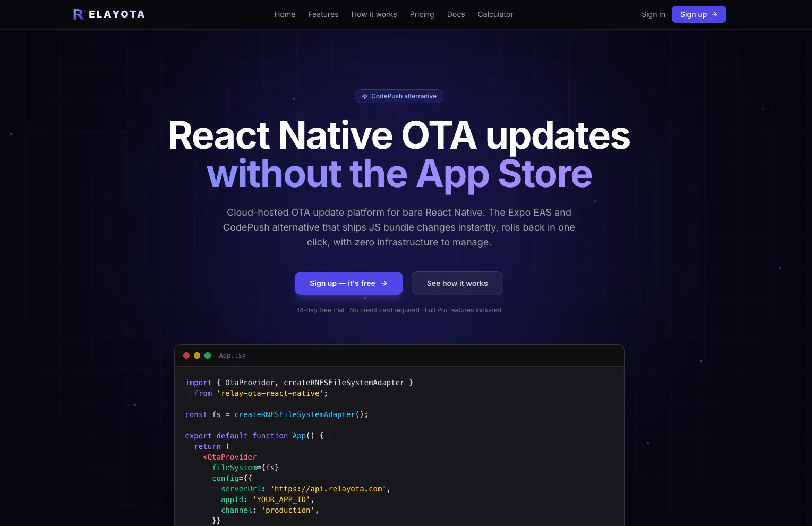The width and height of the screenshot is (812, 526).
Task: Open the Docs nav item
Action: point(456,14)
